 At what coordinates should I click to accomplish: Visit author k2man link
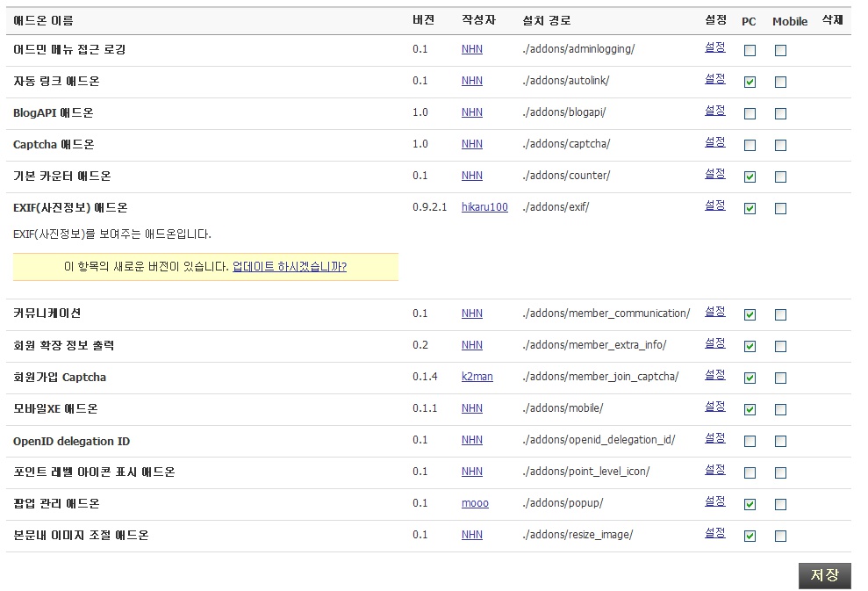[477, 377]
